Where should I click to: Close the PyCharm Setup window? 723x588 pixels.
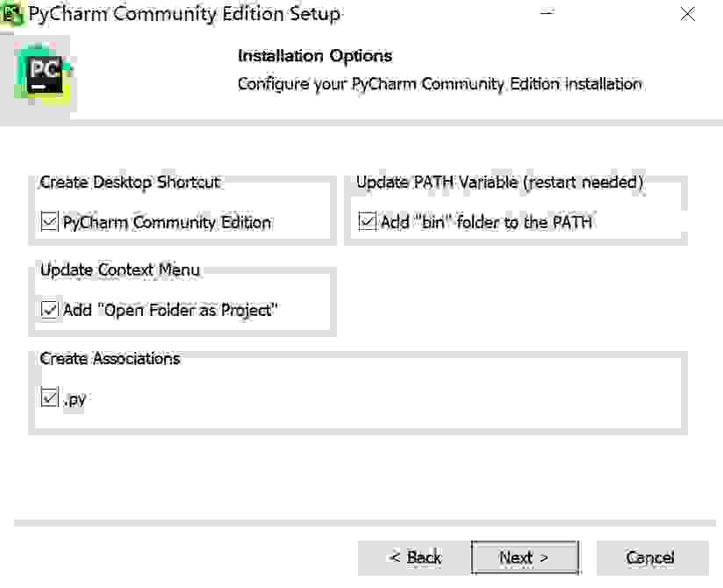click(688, 14)
